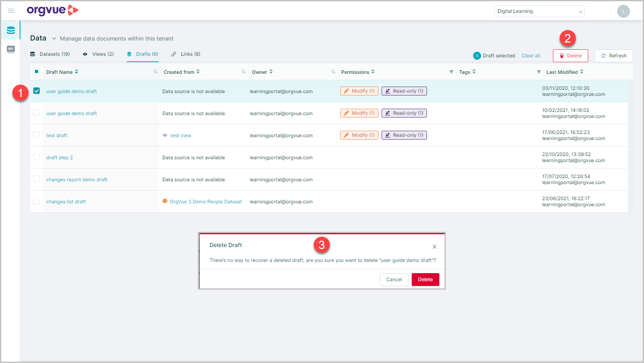Viewport: 644px width, 363px height.
Task: Search icon in Draft Name column
Action: click(x=156, y=72)
